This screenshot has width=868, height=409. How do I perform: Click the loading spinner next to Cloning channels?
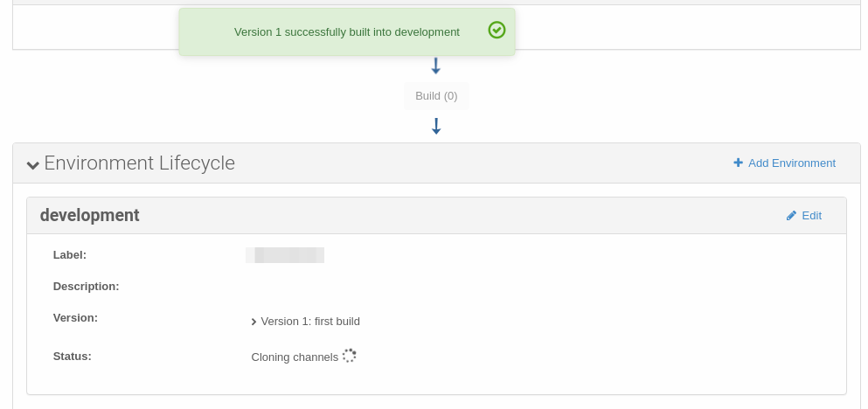(350, 356)
